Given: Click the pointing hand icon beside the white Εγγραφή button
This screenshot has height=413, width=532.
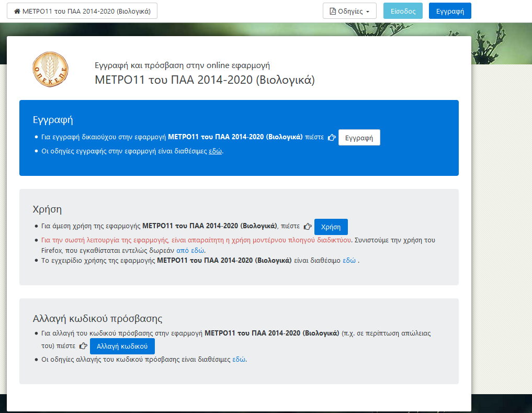Looking at the screenshot, I should tap(332, 138).
